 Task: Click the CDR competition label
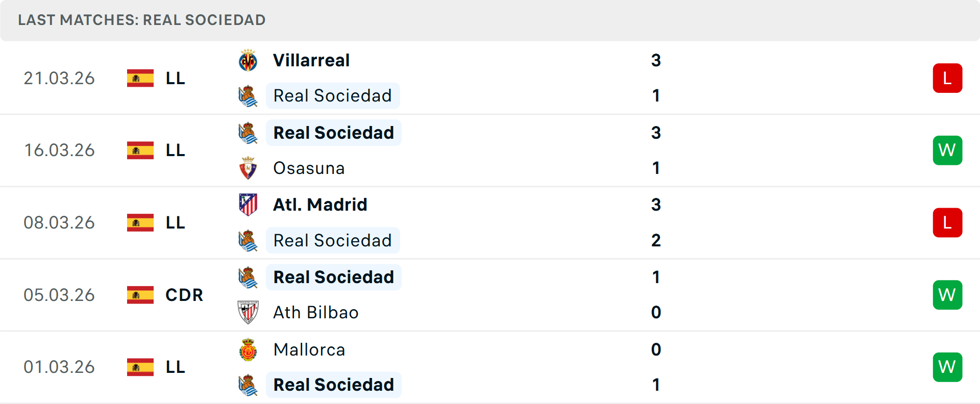tap(184, 294)
